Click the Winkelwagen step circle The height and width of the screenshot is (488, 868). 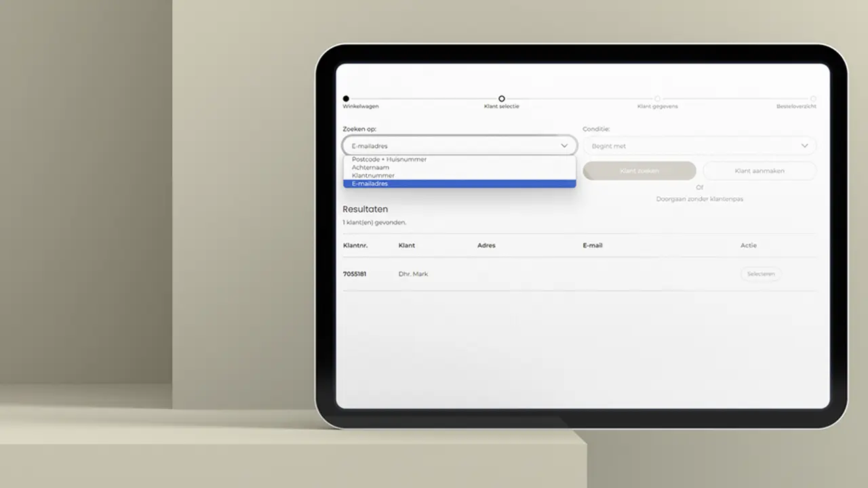click(x=346, y=99)
